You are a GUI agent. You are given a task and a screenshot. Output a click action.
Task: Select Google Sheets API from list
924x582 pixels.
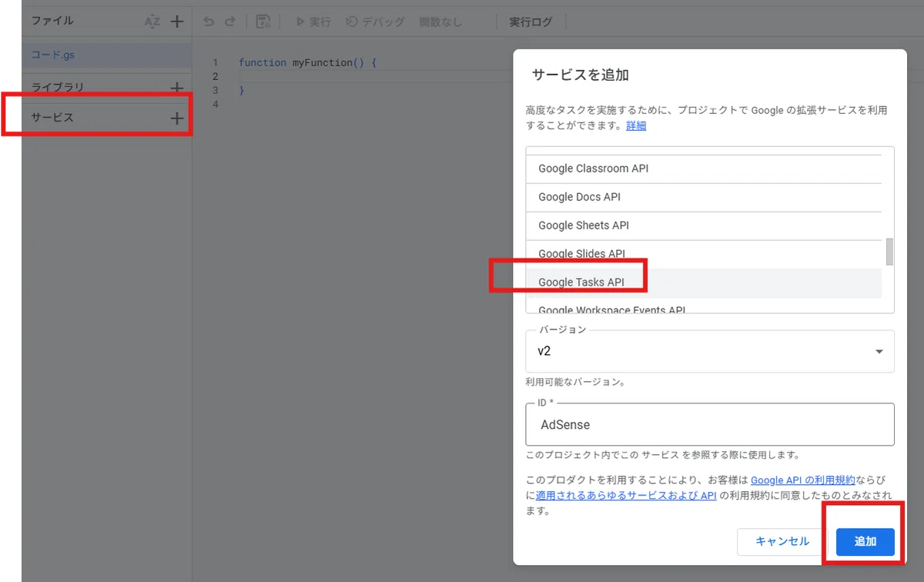704,226
